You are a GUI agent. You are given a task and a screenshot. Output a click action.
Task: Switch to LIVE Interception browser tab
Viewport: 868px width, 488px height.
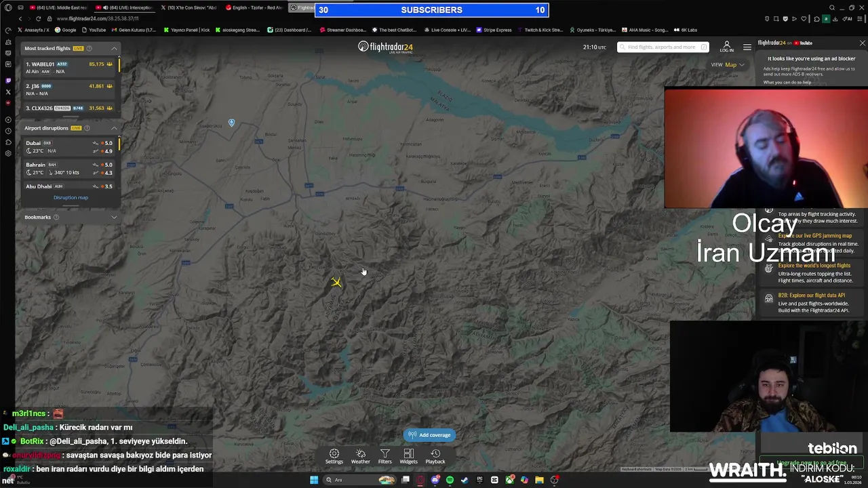coord(125,7)
